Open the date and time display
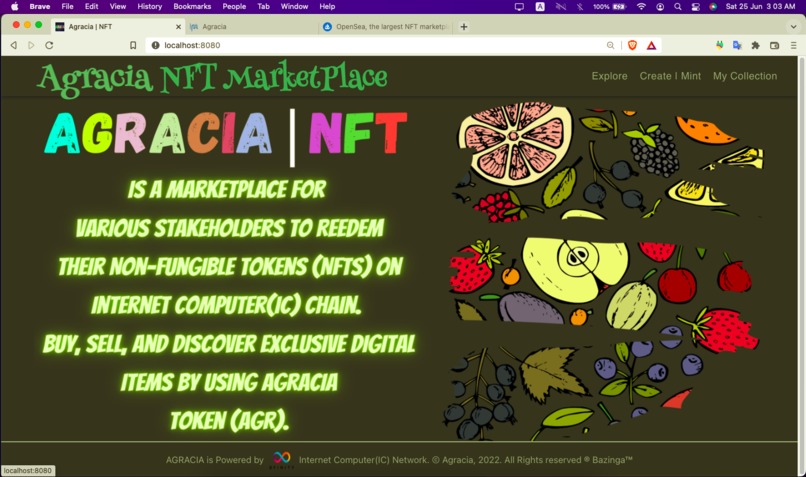This screenshot has width=806, height=477. coord(760,7)
